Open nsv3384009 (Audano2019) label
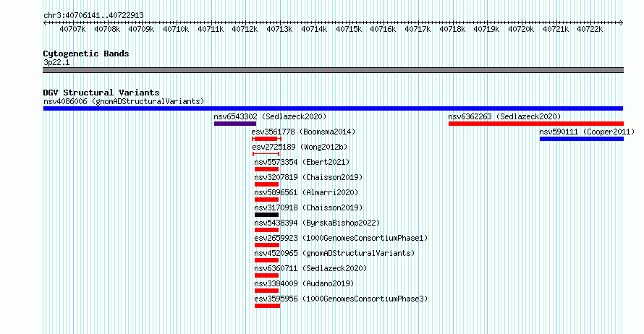 click(x=304, y=283)
